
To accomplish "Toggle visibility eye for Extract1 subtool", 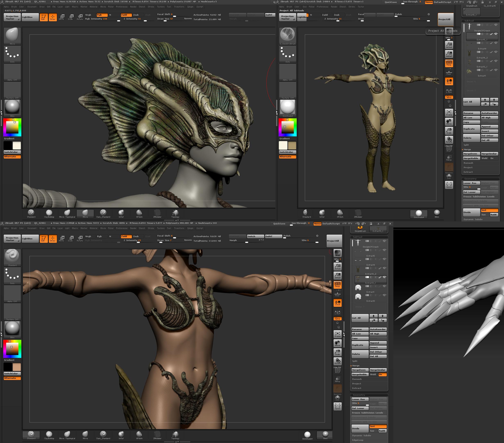I will click(384, 286).
